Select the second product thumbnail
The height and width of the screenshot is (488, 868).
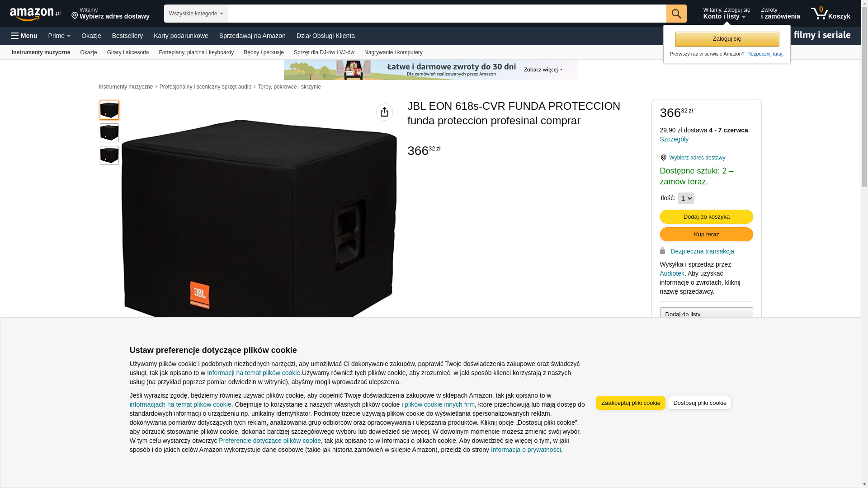109,133
